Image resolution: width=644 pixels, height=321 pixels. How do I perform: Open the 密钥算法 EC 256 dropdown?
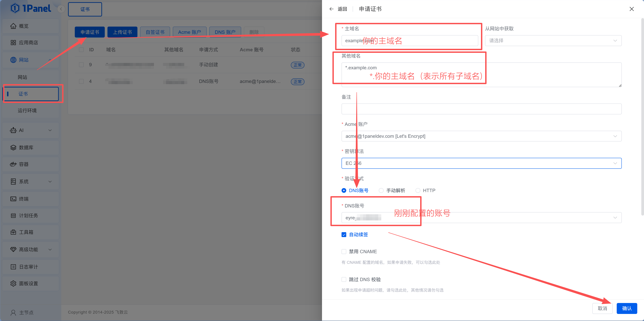point(481,163)
